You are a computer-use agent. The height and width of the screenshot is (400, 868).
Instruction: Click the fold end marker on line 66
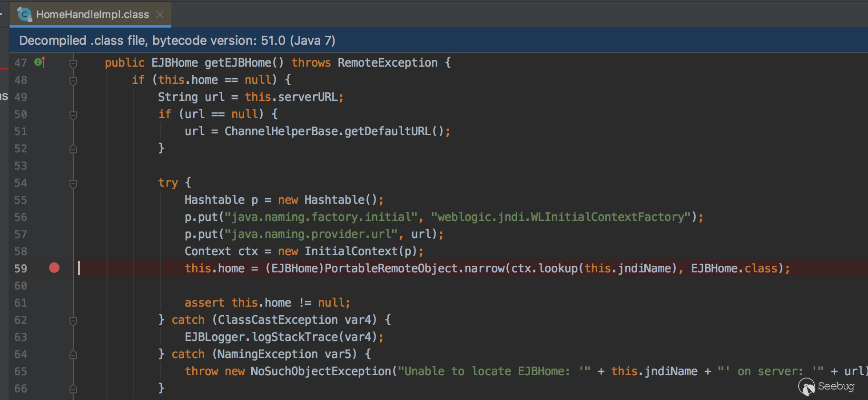point(73,389)
